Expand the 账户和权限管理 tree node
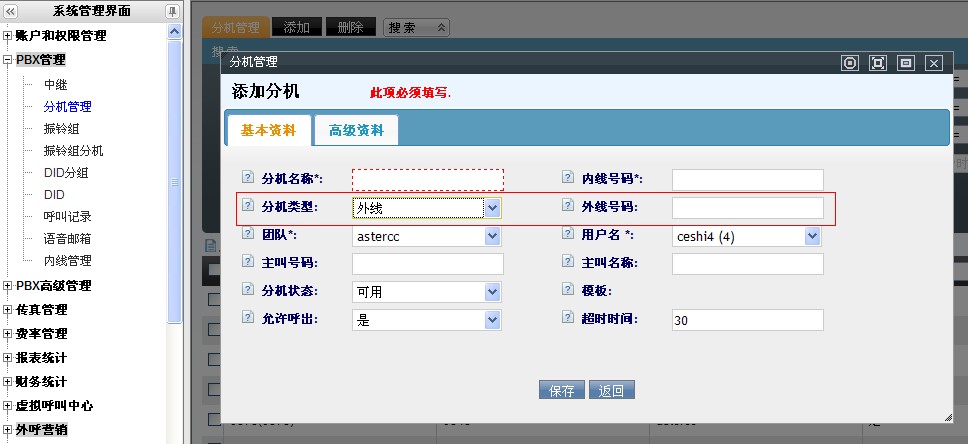968x444 pixels. pos(8,36)
